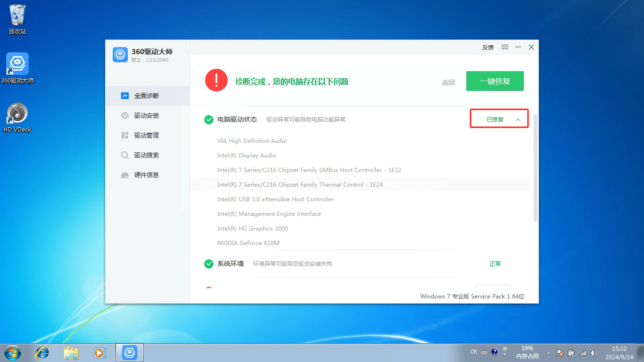Click the 一键修复 green button
Screen dimensions: 644x362
(x=495, y=81)
